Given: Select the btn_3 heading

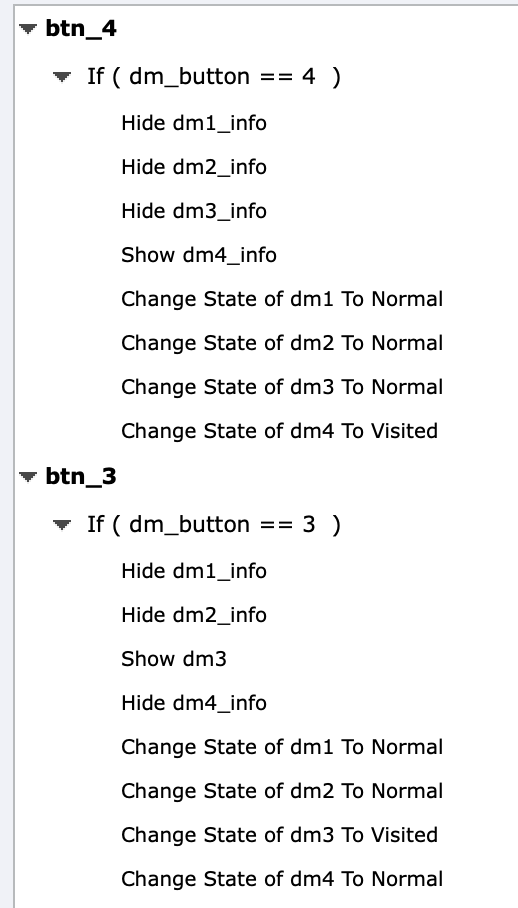Looking at the screenshot, I should point(81,477).
